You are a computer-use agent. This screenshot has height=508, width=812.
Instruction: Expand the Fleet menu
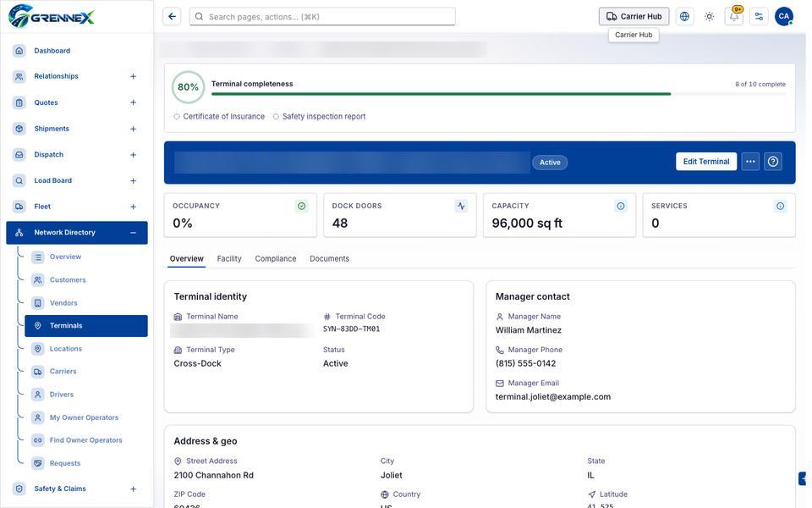[133, 207]
